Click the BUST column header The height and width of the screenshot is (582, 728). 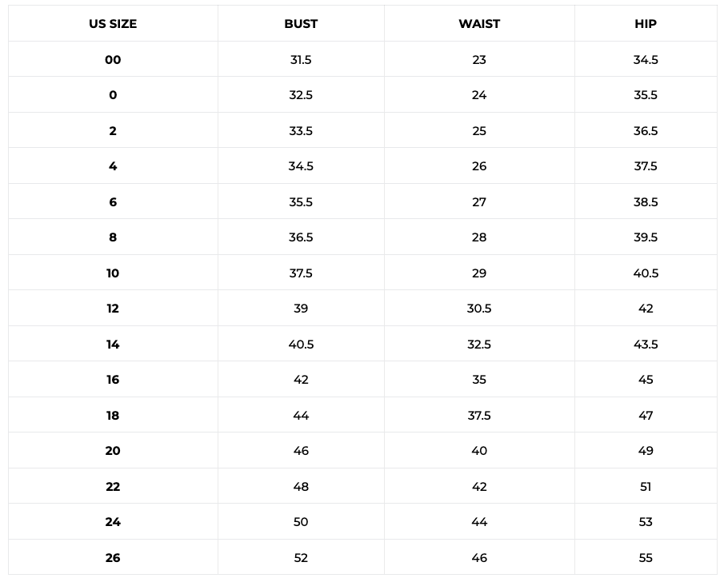(301, 24)
